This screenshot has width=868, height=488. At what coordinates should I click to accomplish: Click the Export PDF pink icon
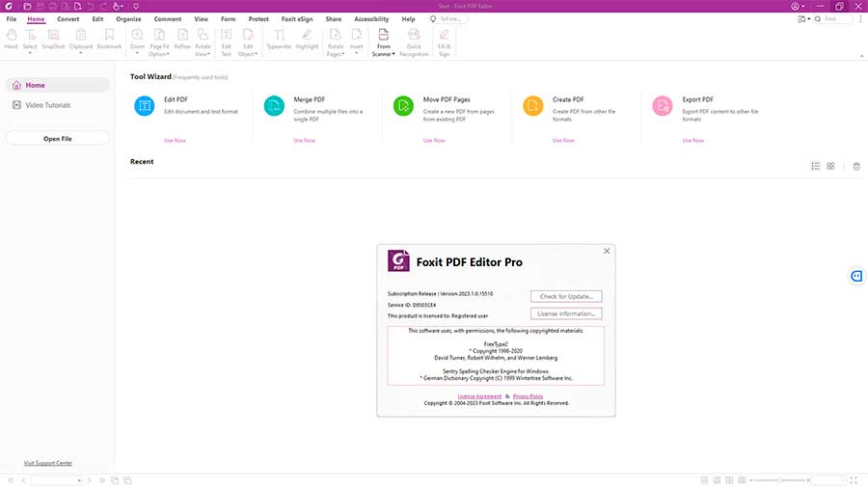point(663,106)
